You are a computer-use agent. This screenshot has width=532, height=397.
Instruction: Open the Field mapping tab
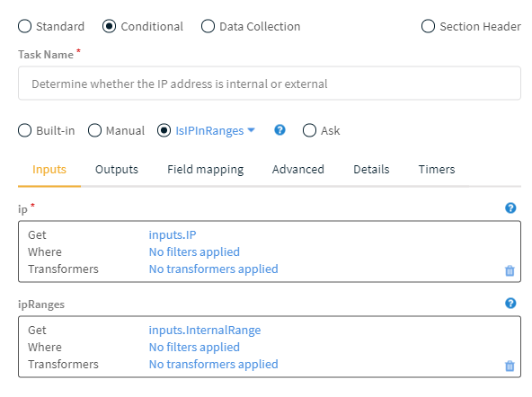click(205, 169)
